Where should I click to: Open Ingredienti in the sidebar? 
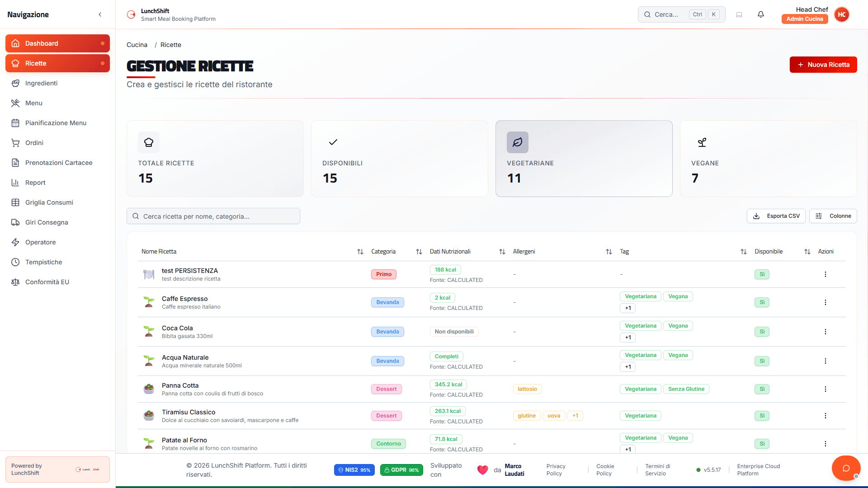pos(41,83)
